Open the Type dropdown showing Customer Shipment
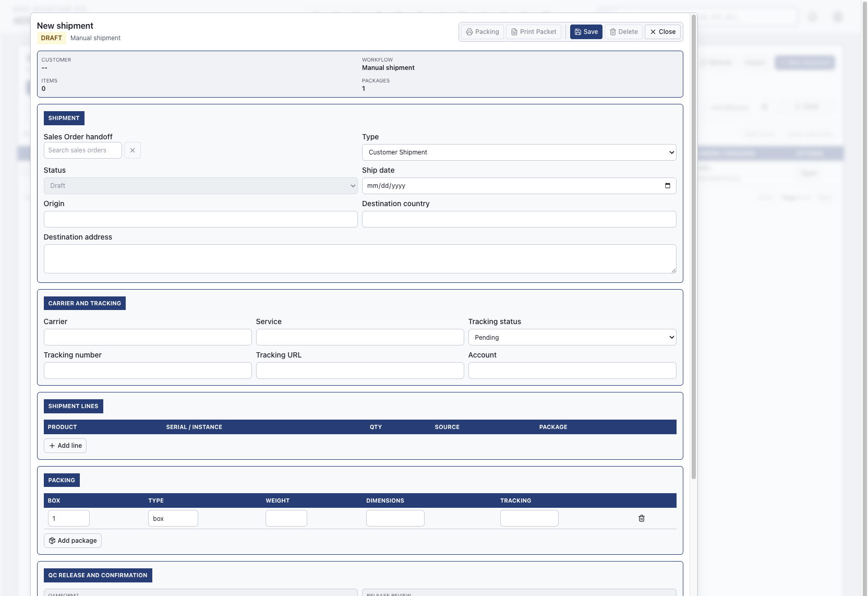Viewport: 868px width, 596px height. point(519,152)
